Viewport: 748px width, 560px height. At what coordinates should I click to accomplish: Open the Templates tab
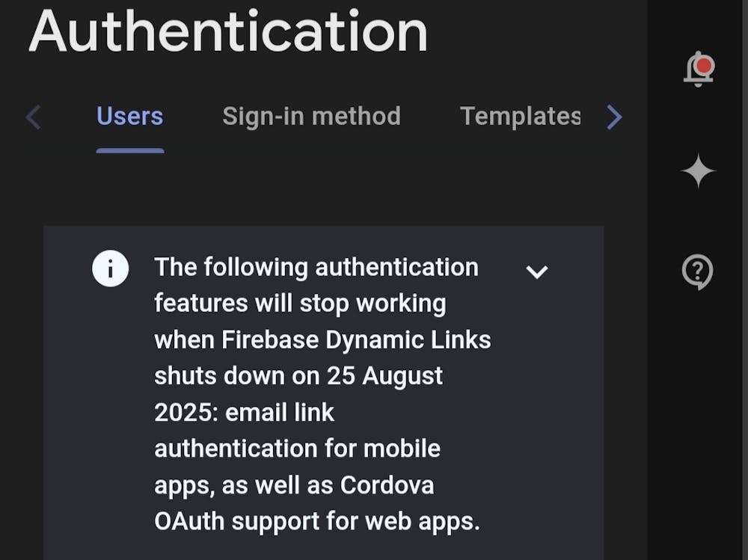(522, 116)
